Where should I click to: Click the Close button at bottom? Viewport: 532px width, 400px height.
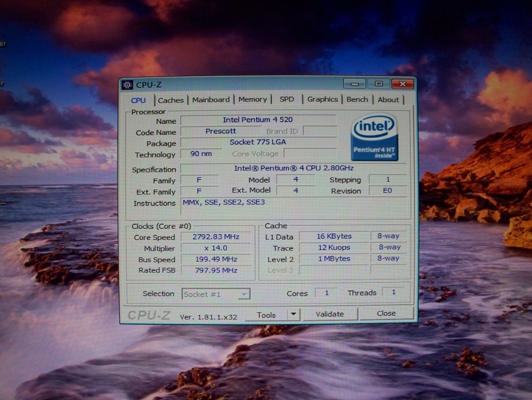(x=386, y=313)
